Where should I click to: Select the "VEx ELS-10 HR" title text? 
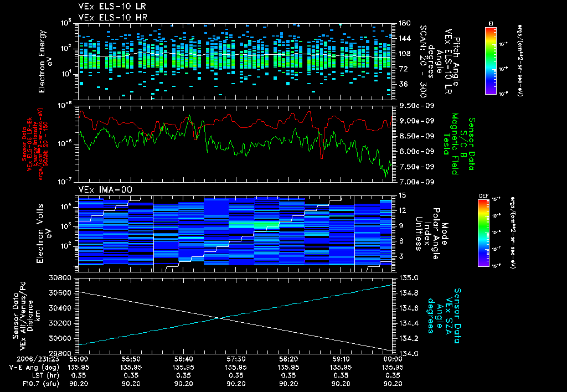coord(112,17)
